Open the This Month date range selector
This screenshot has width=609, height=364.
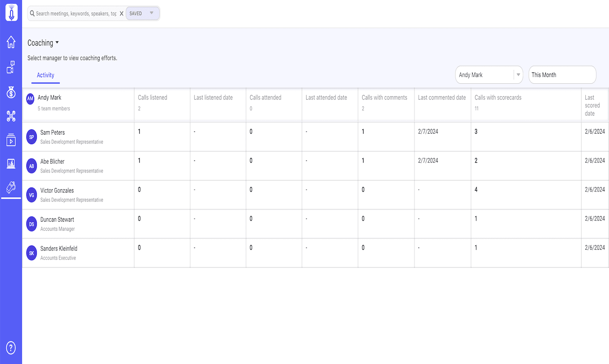[562, 75]
